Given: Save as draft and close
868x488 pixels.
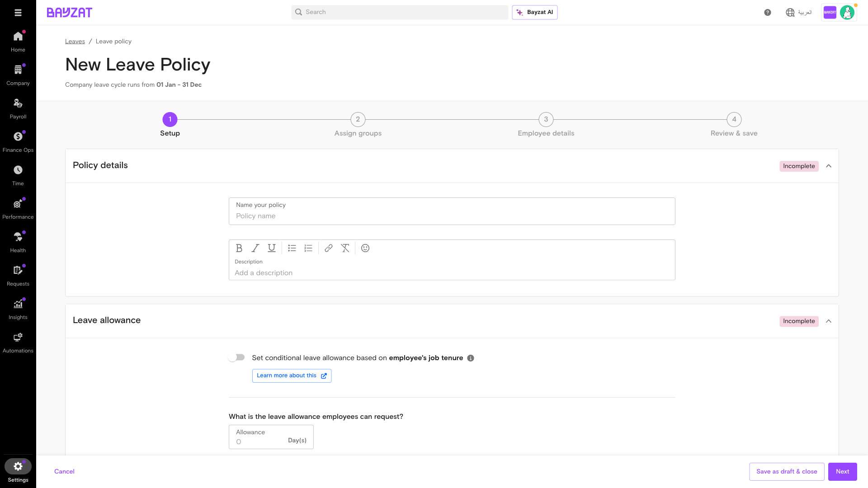Looking at the screenshot, I should coord(787,471).
